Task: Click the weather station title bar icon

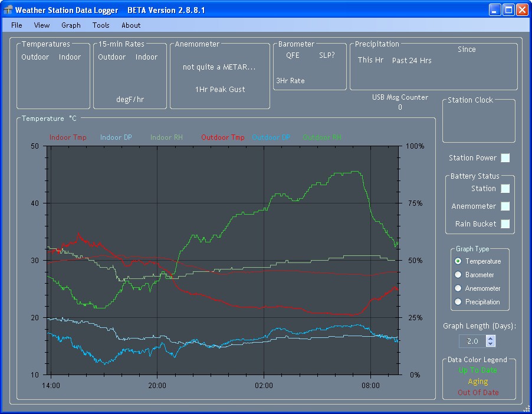Action: (8, 10)
